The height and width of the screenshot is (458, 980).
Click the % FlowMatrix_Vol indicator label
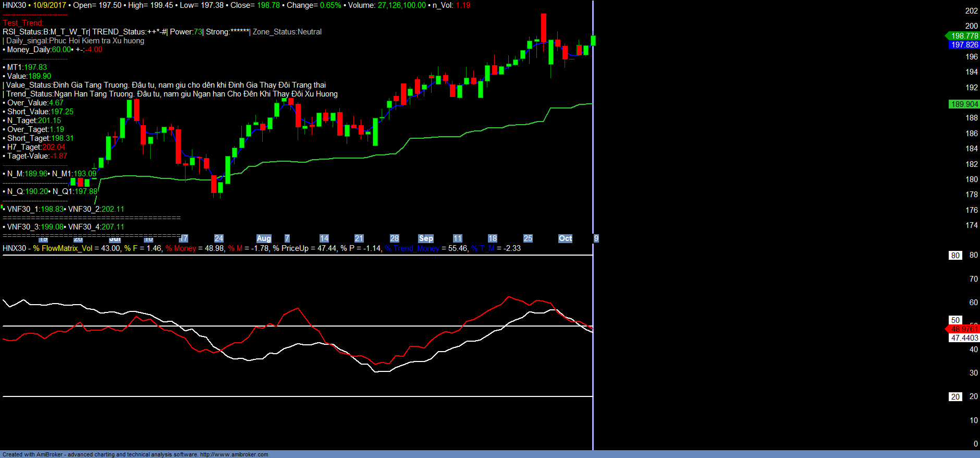(63, 248)
